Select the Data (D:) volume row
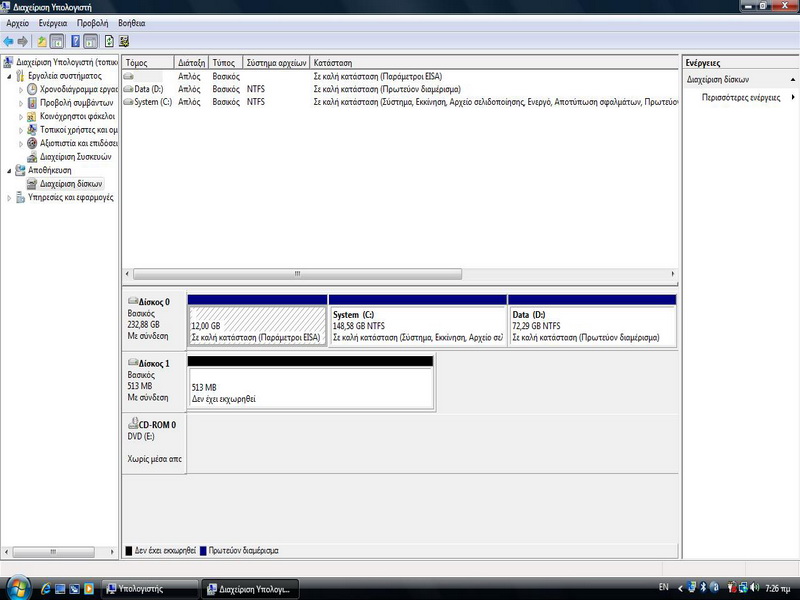The width and height of the screenshot is (800, 600). point(400,89)
